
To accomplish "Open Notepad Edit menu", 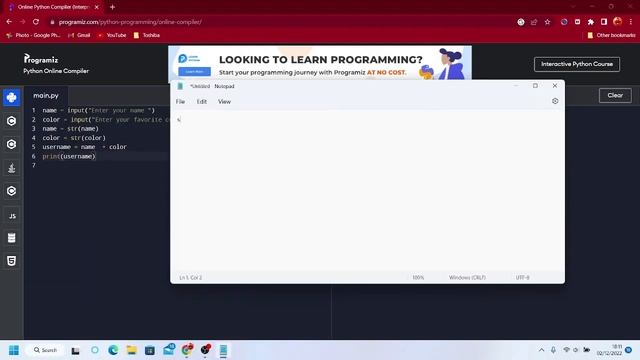I will [202, 102].
